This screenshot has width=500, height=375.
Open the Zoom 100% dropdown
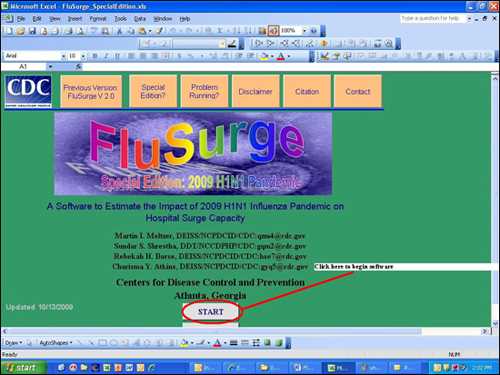point(304,31)
